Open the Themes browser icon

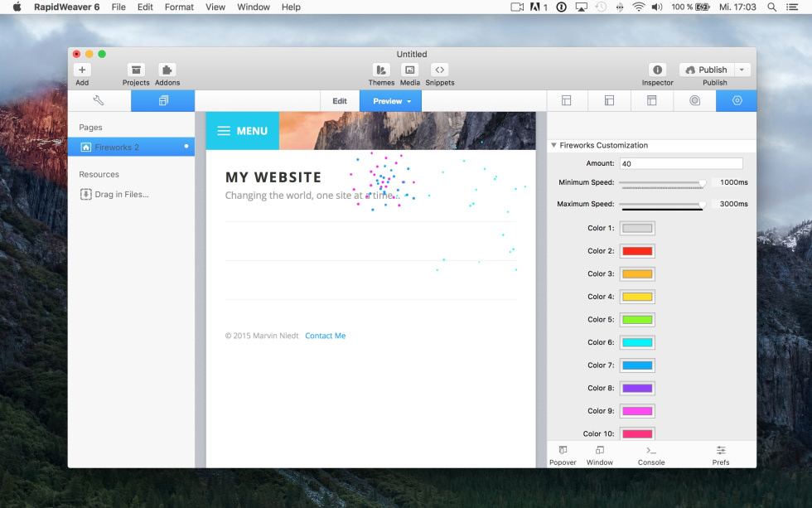coord(381,70)
